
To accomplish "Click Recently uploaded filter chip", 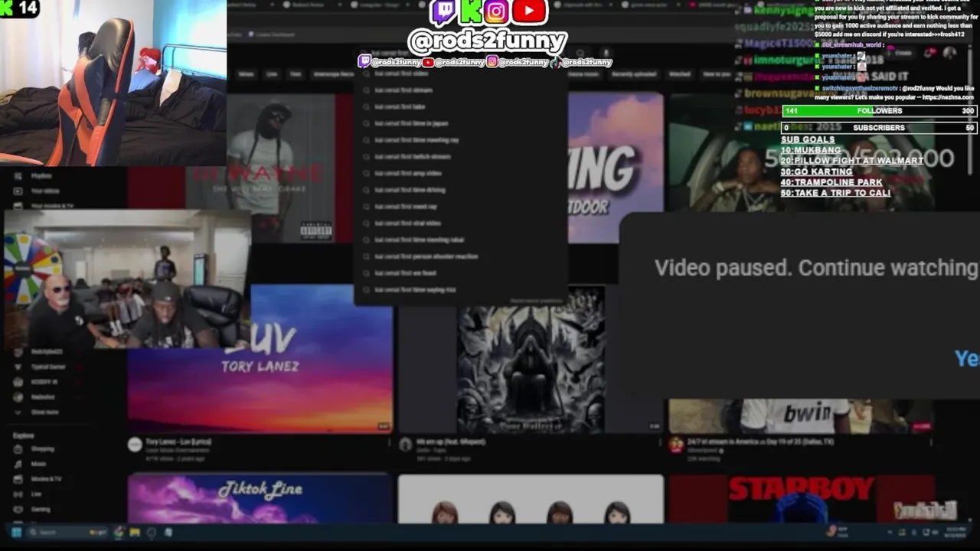I will click(x=635, y=74).
